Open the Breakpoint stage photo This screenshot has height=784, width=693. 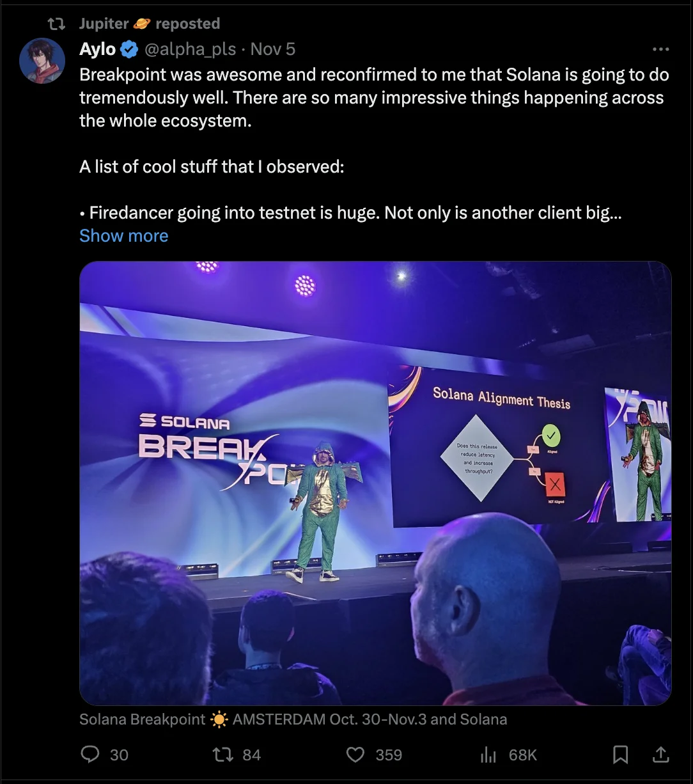pos(375,483)
